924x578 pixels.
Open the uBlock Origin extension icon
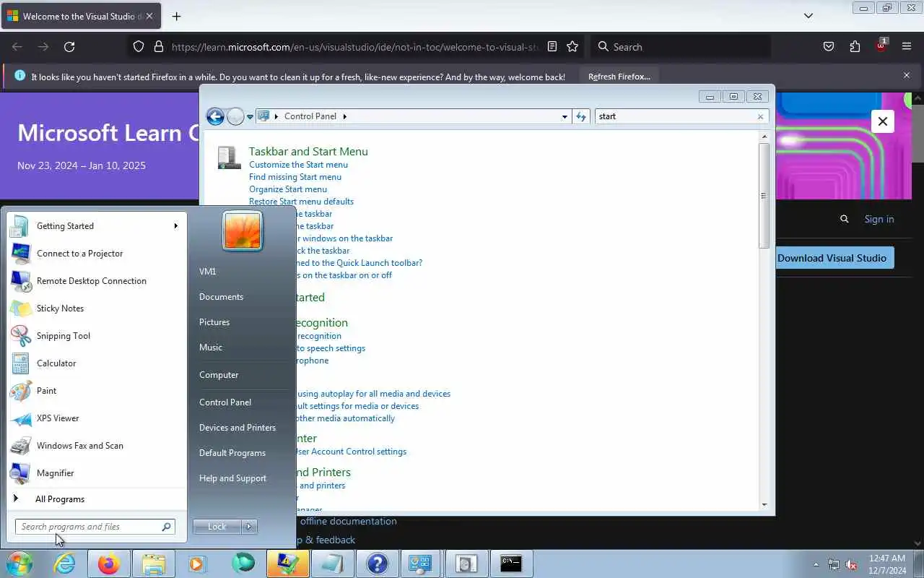click(x=881, y=46)
